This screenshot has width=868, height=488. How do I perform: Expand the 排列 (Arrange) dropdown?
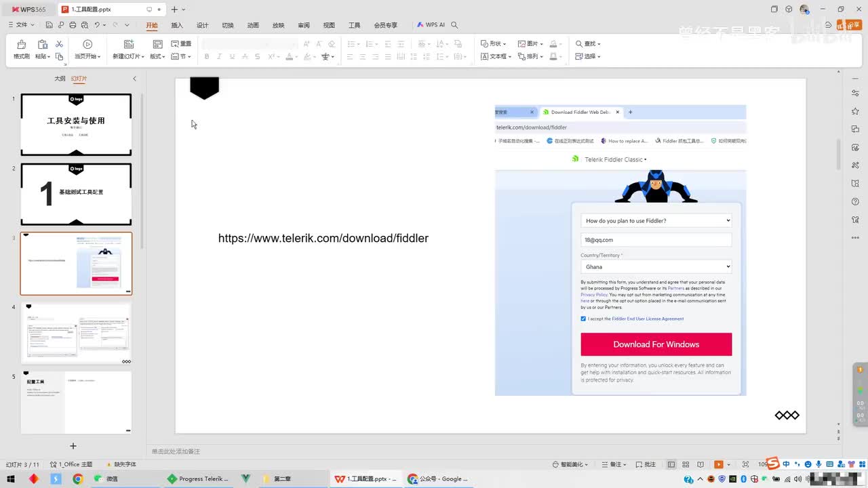tap(530, 57)
